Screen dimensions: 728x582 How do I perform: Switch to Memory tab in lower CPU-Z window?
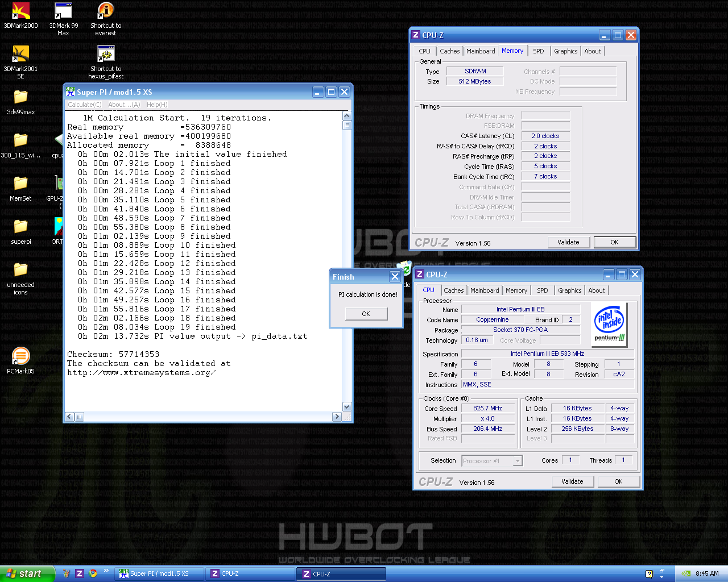[516, 290]
